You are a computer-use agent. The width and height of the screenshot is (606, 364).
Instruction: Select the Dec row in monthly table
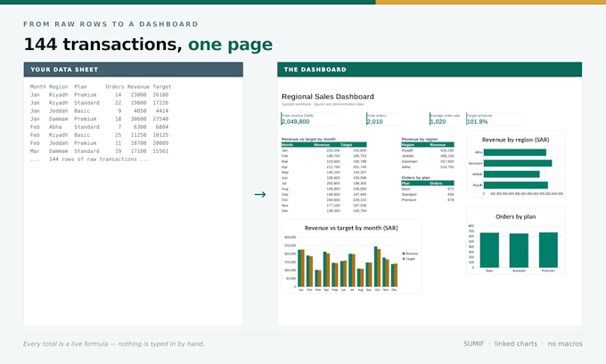pos(323,211)
